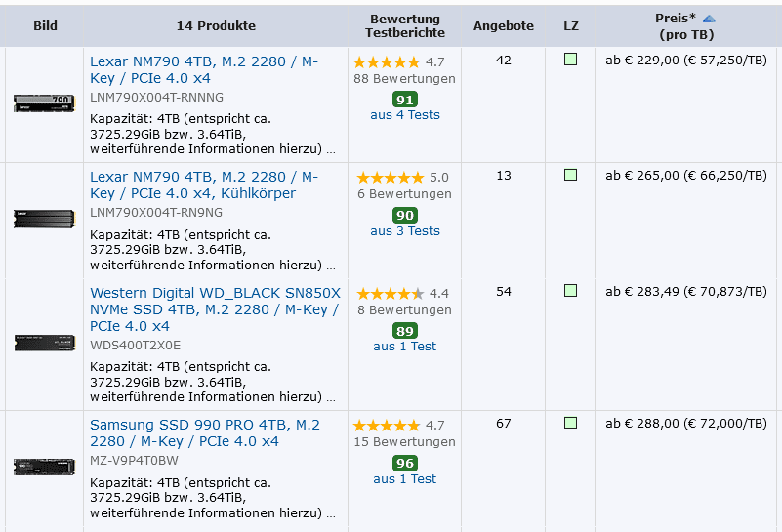Open 'aus 1 Test' link for Samsung 990 PRO
This screenshot has height=532, width=782.
click(404, 478)
